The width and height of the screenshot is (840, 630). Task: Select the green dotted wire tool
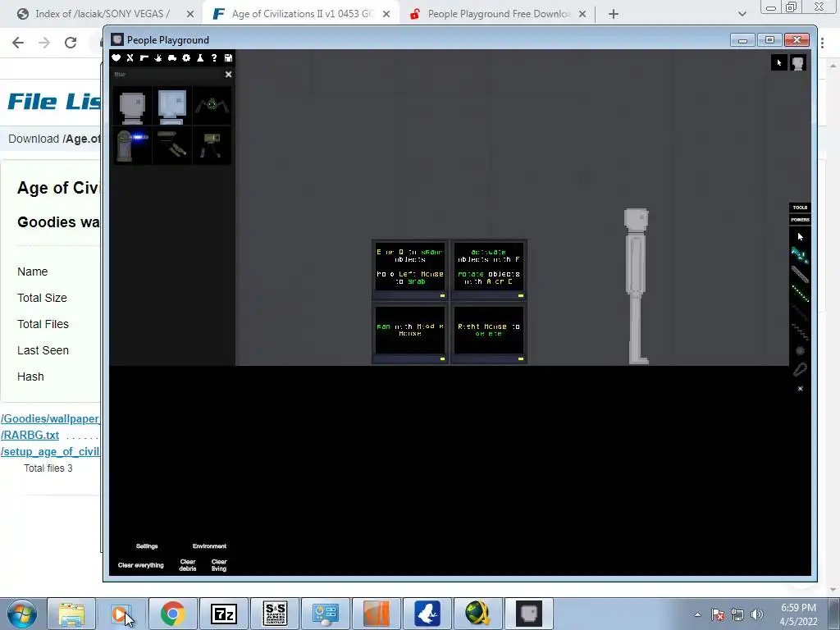tap(800, 293)
